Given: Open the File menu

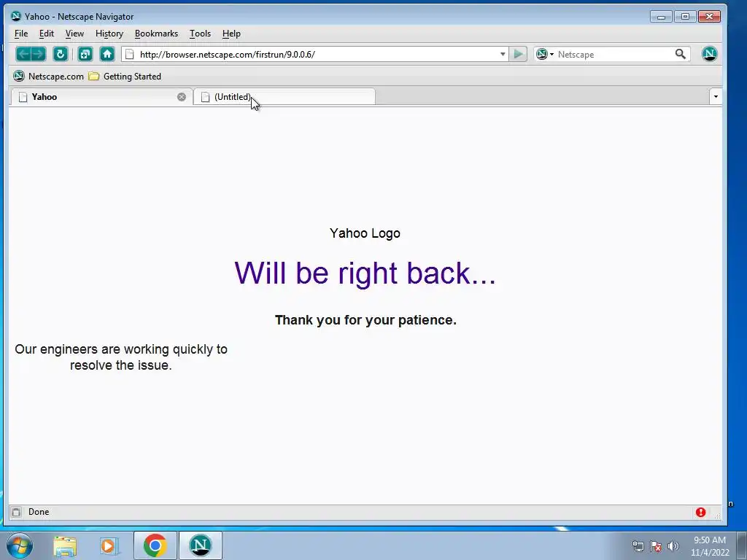Looking at the screenshot, I should point(21,34).
